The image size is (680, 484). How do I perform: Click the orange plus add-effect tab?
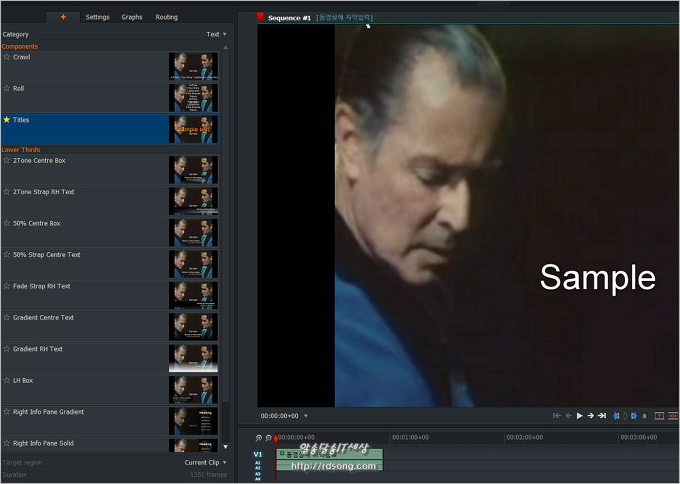click(64, 17)
